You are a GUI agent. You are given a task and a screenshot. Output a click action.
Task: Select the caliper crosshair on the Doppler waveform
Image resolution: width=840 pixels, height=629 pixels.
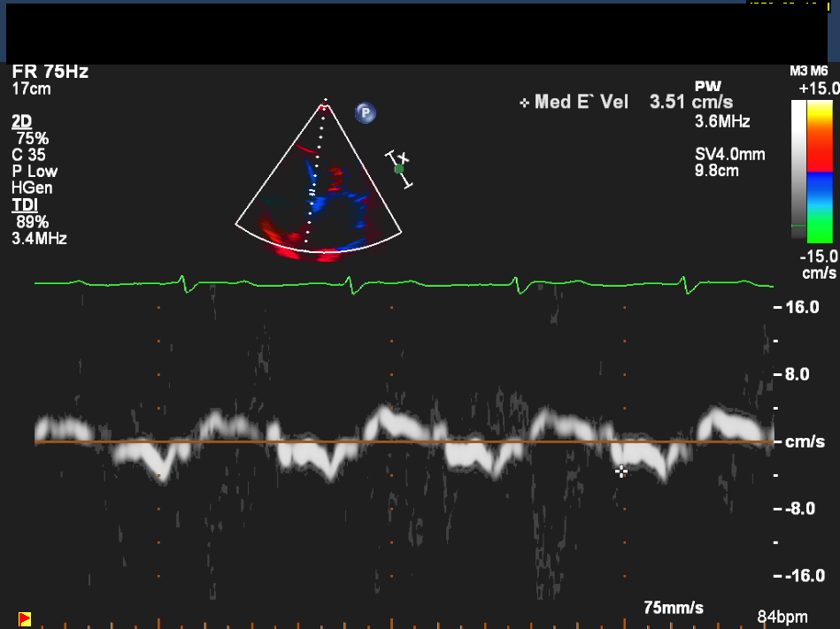tap(621, 472)
